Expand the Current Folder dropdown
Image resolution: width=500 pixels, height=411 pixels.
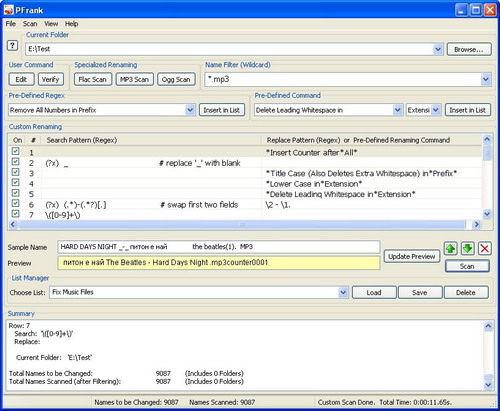438,49
